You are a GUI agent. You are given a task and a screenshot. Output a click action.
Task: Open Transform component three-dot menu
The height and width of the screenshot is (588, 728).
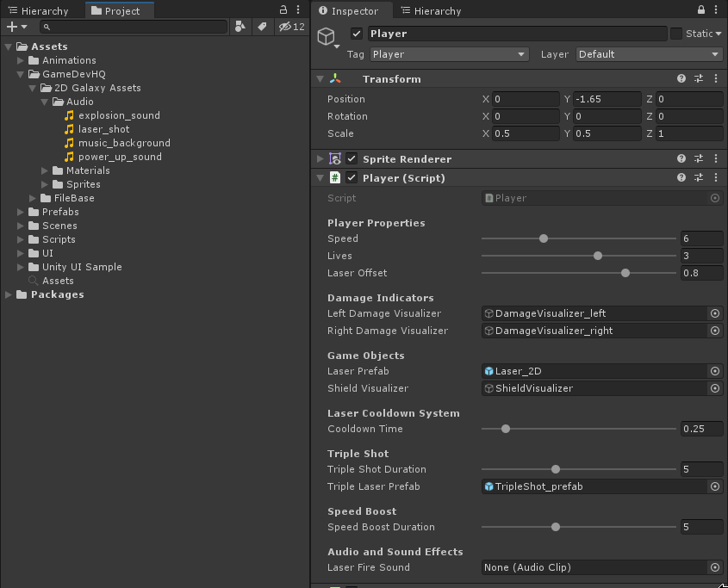(716, 79)
